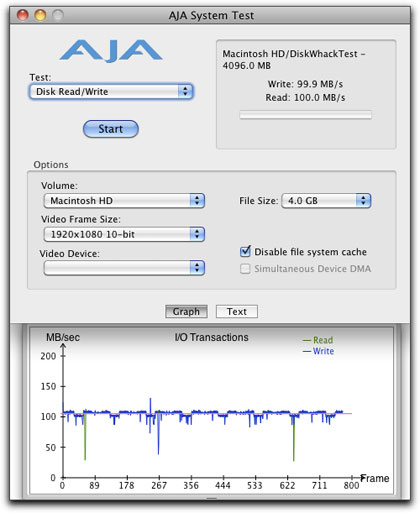The width and height of the screenshot is (420, 513).
Task: Switch to the Graph tab
Action: tap(186, 312)
